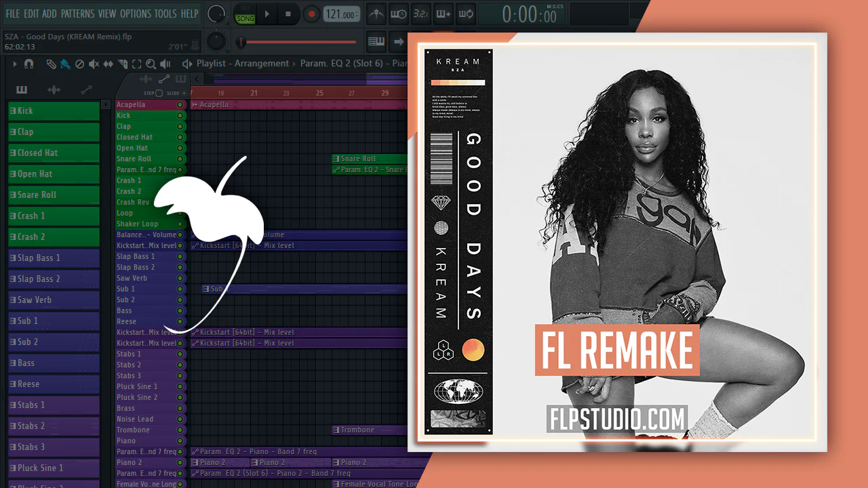Click the wait-for-input icon beside the metronome
This screenshot has width=868, height=488.
pyautogui.click(x=399, y=14)
